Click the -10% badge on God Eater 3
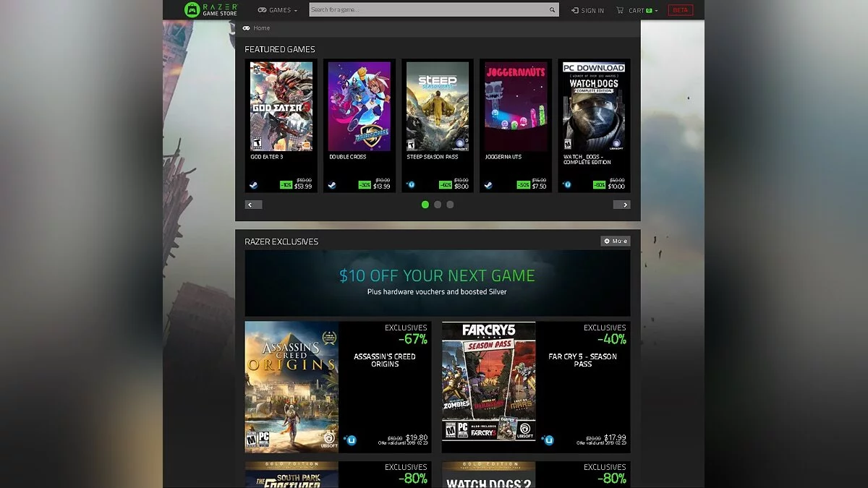 [x=286, y=185]
